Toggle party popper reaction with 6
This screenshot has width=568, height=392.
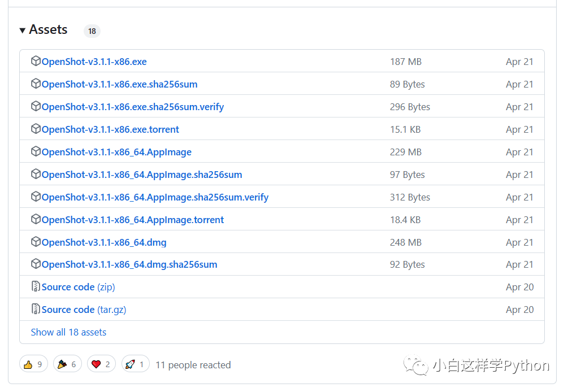click(x=67, y=364)
